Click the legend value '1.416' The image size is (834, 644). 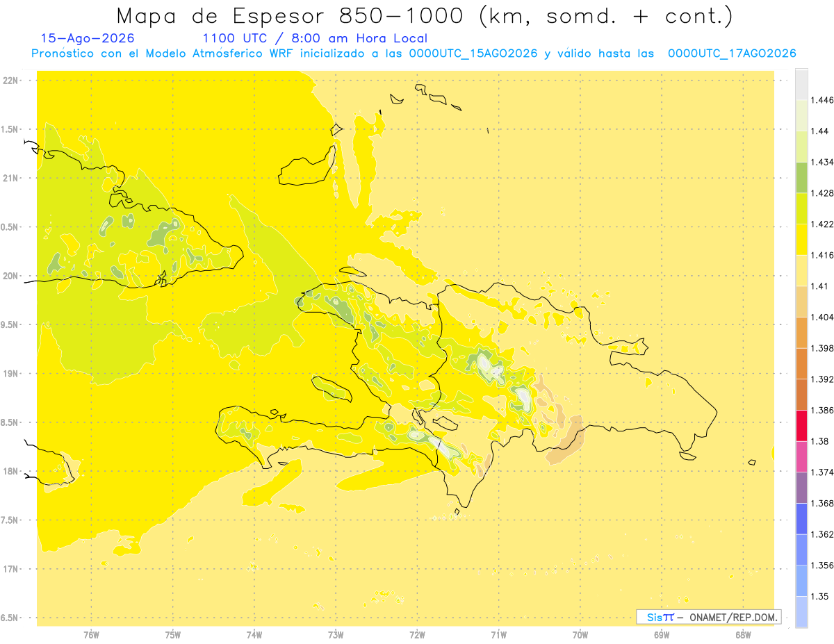click(822, 255)
